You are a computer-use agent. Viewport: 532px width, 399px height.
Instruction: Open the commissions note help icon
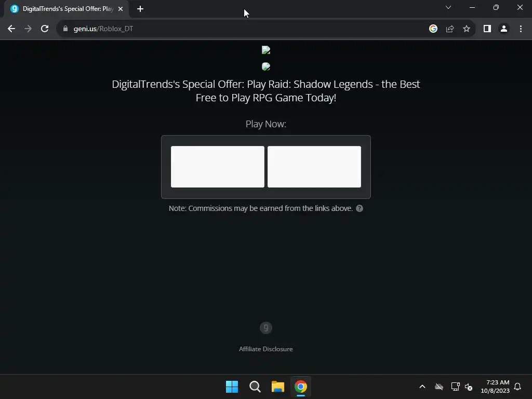360,208
